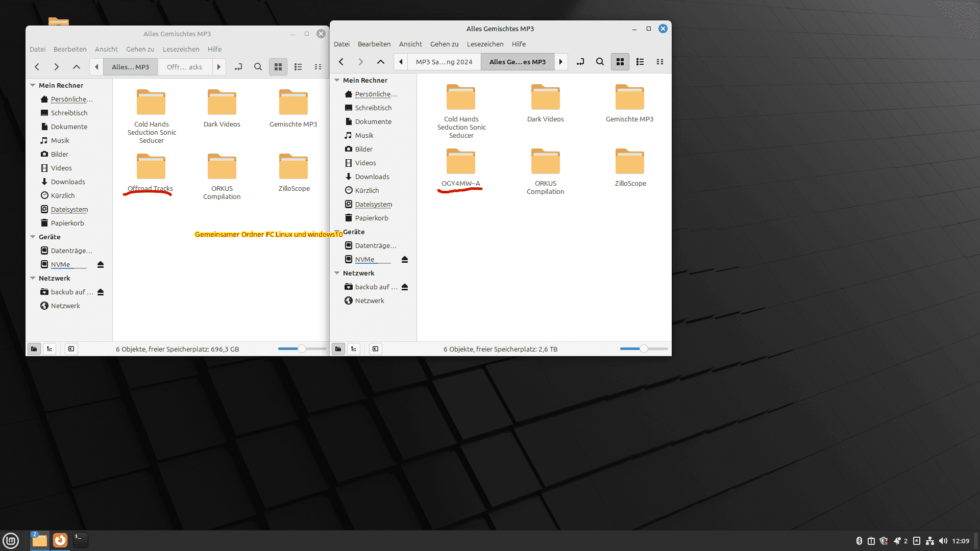This screenshot has width=980, height=551.
Task: Open the Firefox icon in the taskbar
Action: coord(60,540)
